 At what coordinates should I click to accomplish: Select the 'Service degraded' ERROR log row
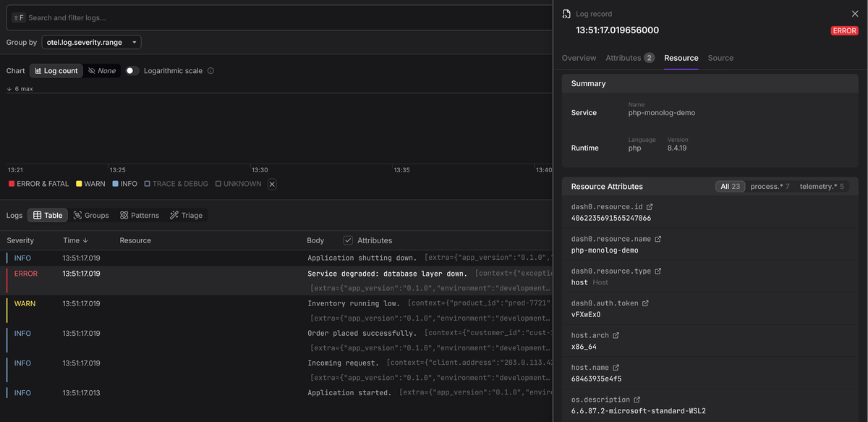coord(276,281)
